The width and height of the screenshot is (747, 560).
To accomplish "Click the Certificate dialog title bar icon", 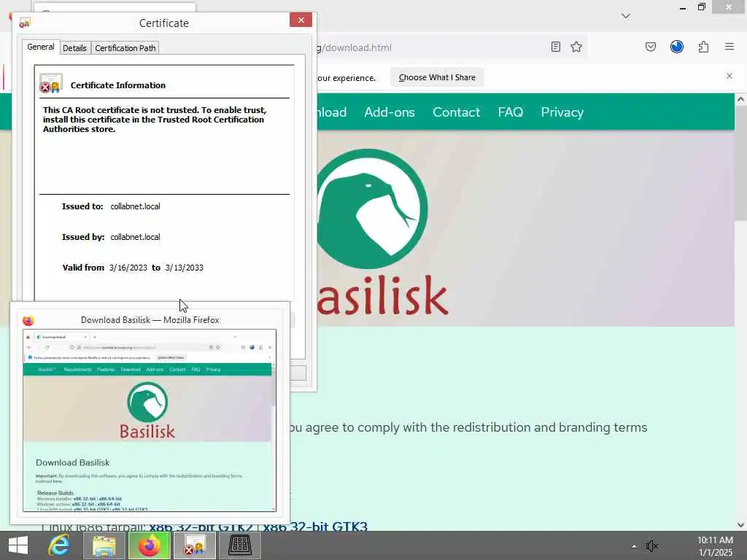I will click(x=25, y=23).
